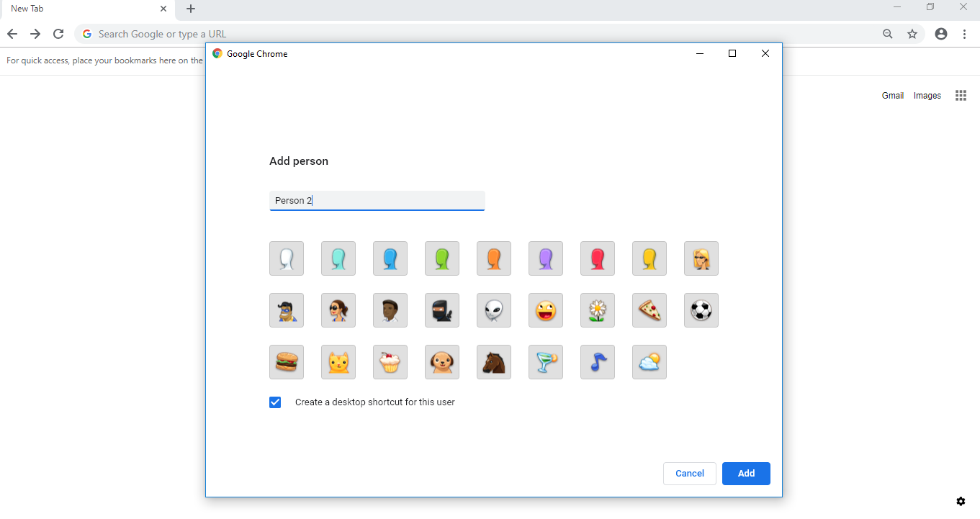
Task: Click the Add button
Action: click(x=746, y=474)
